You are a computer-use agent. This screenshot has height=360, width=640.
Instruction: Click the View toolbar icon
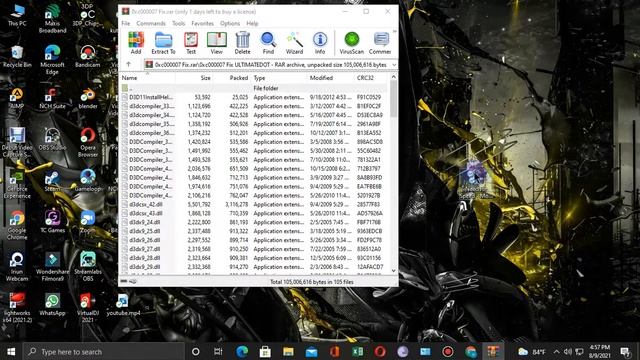[x=217, y=43]
